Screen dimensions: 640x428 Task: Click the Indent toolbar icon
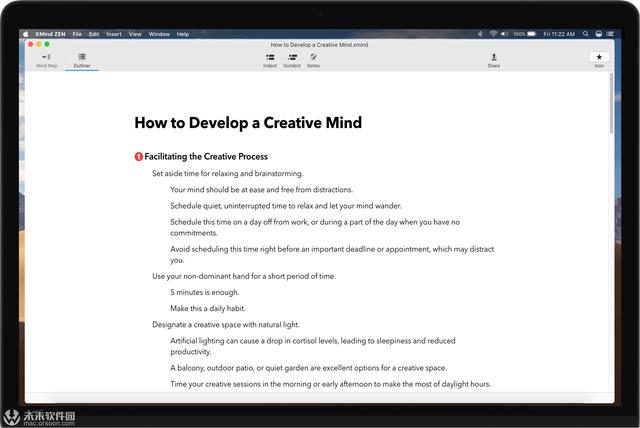[x=270, y=60]
